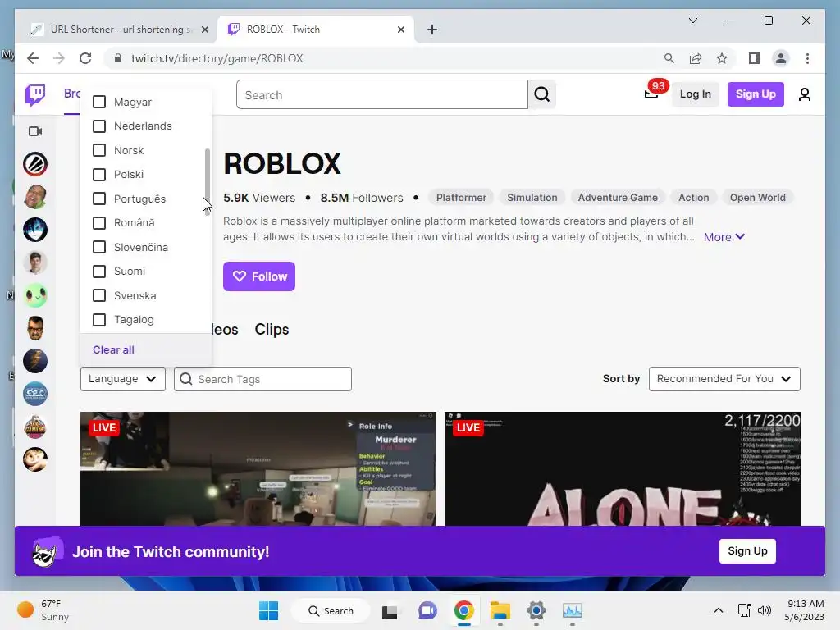Toggle the Română language checkbox
Screen dimensions: 840x630
coord(99,223)
